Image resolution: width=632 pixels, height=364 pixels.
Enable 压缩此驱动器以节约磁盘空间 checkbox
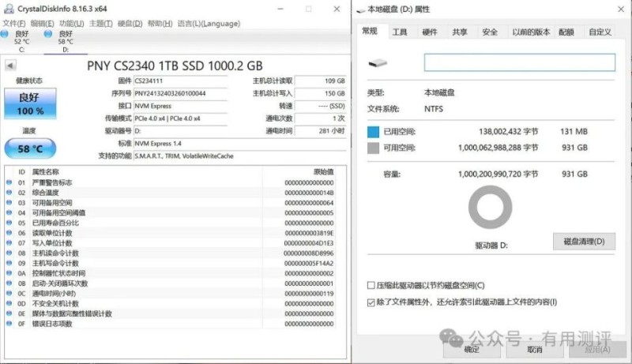[371, 286]
